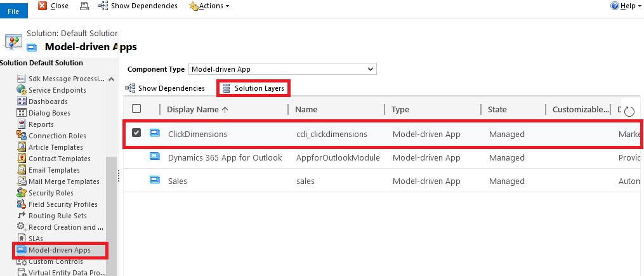Open the File menu
Screen dimensions: 644x276
coord(13,10)
